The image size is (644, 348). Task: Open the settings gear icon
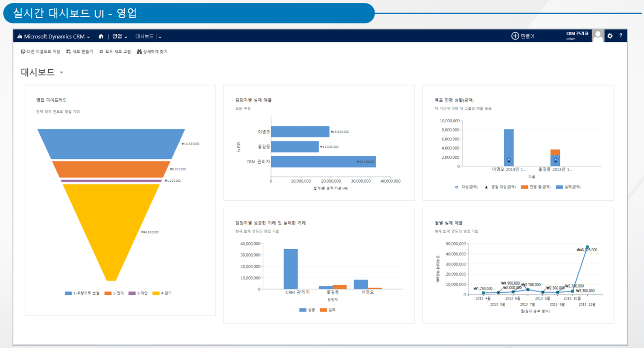(610, 36)
